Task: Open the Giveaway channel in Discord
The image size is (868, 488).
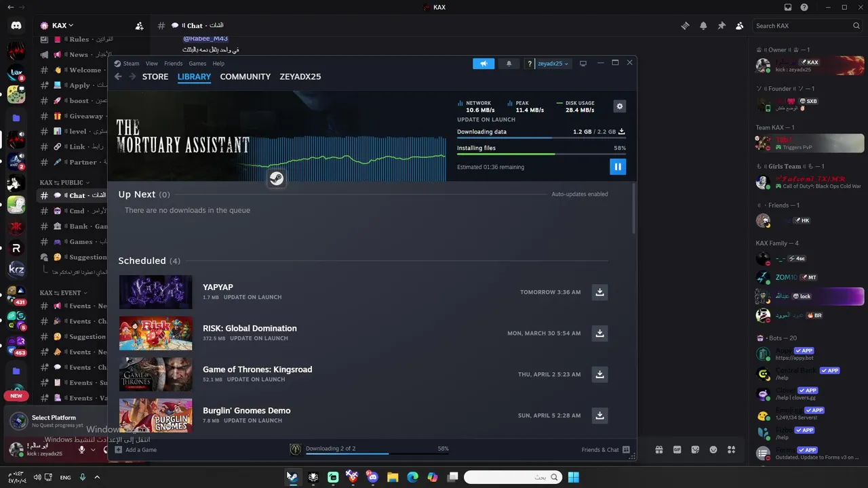Action: click(73, 116)
